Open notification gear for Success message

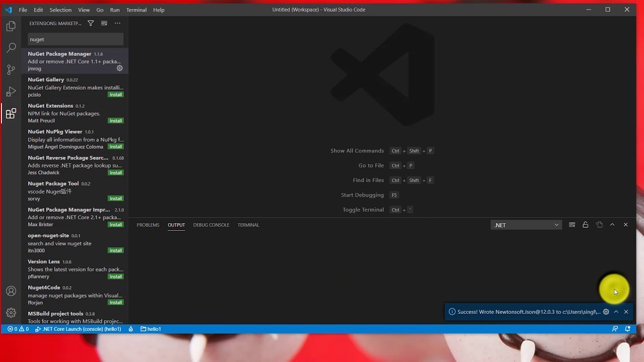606,312
